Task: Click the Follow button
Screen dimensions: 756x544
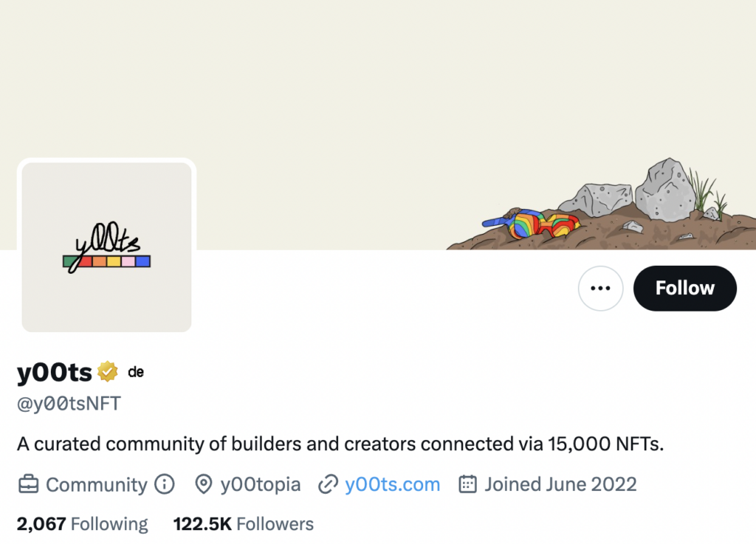Action: pos(684,289)
